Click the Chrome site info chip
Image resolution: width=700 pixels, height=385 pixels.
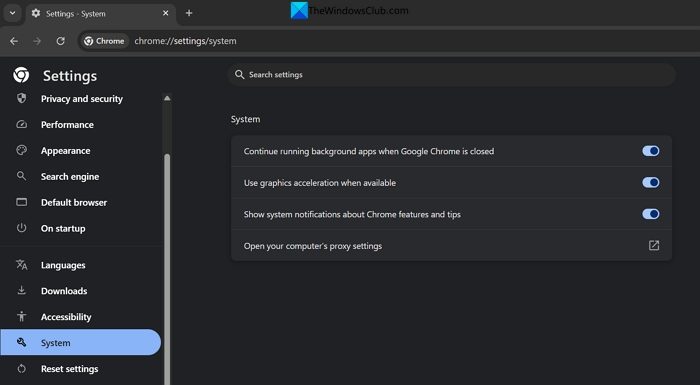tap(104, 41)
